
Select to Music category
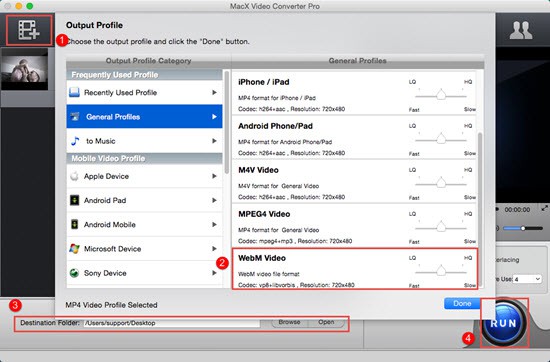click(144, 141)
